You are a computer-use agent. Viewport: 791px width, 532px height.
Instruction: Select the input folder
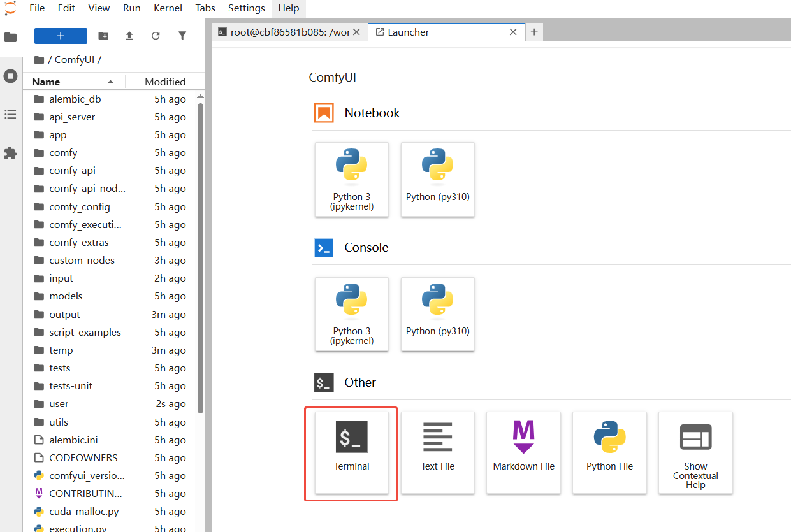coord(110,278)
